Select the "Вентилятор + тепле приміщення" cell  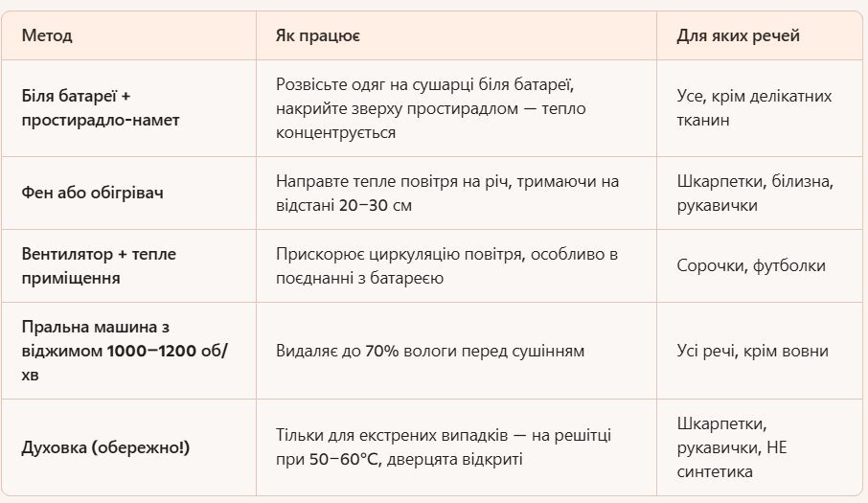point(99,266)
